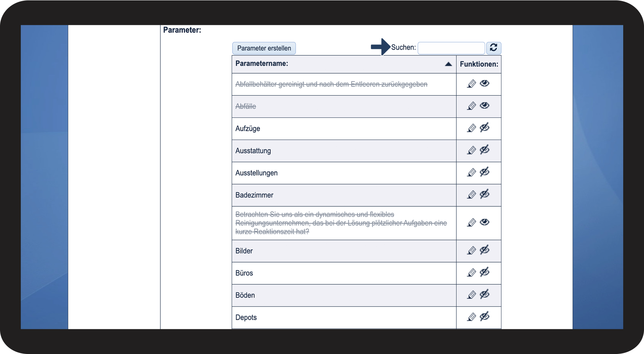Open edit pencil for Badezimmer

coord(471,195)
